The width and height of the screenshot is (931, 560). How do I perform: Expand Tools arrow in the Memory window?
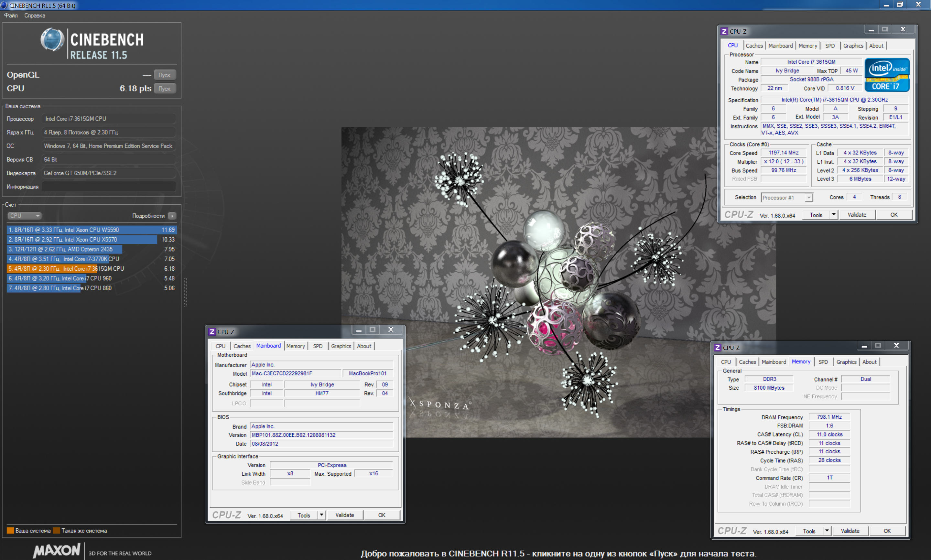[x=827, y=531]
